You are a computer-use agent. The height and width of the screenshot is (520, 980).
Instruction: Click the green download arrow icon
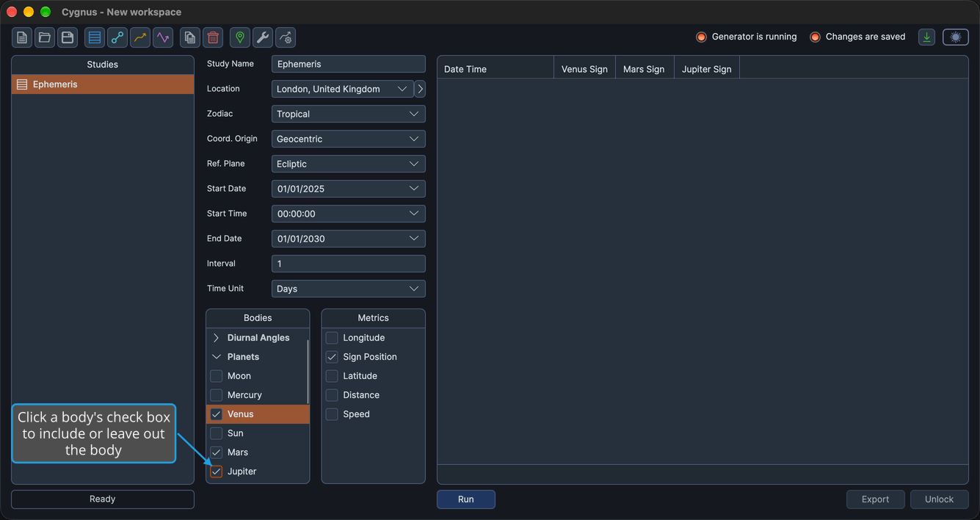coord(927,37)
